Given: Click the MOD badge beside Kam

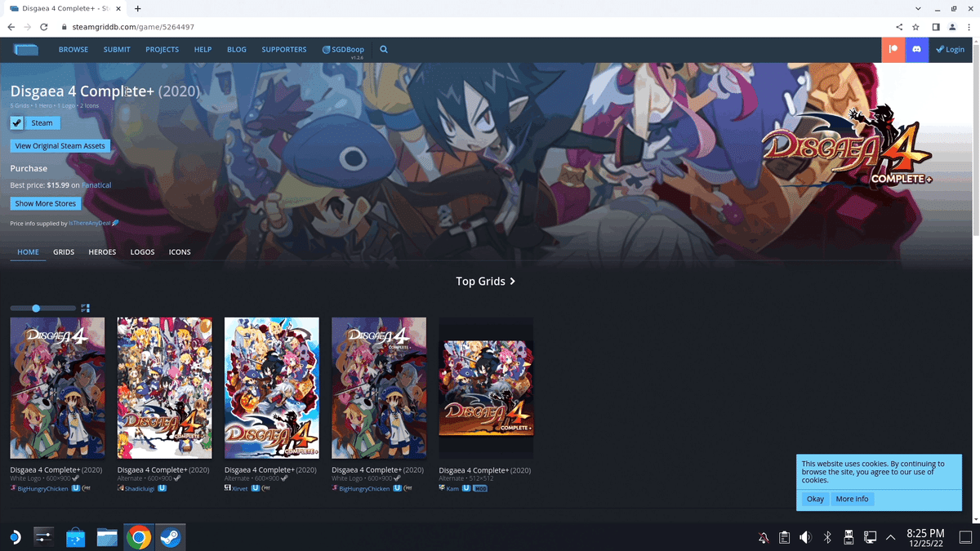Looking at the screenshot, I should point(480,488).
